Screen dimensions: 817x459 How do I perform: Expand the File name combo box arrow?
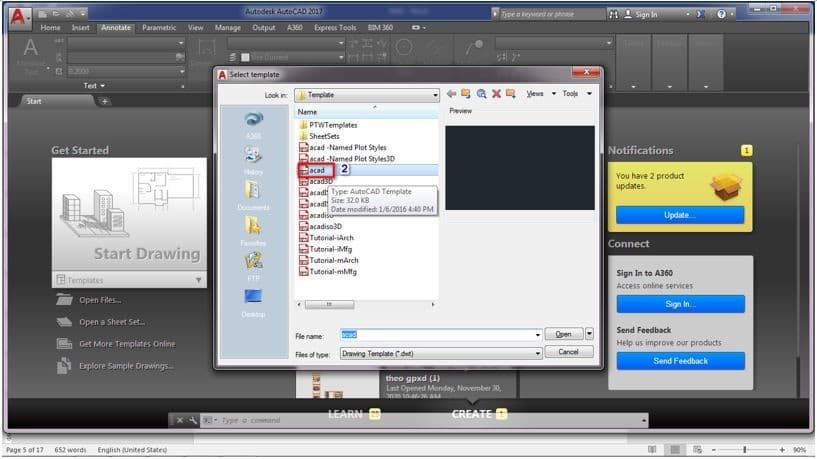click(538, 335)
